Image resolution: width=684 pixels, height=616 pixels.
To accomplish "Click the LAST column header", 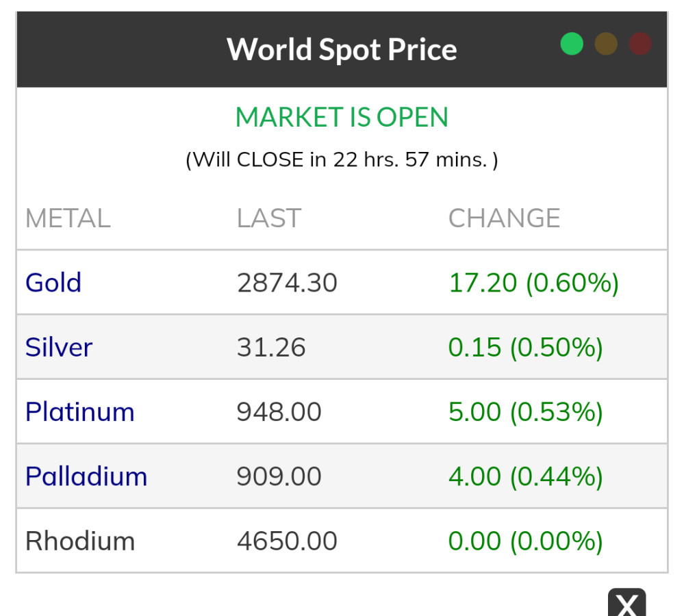I will (268, 218).
